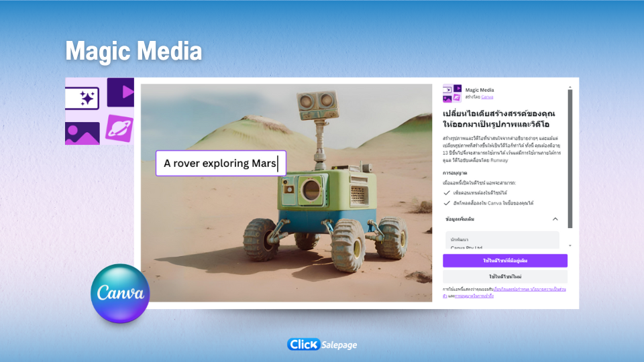Click the การอนุญาต permissions heading
This screenshot has height=362, width=644.
click(x=455, y=173)
